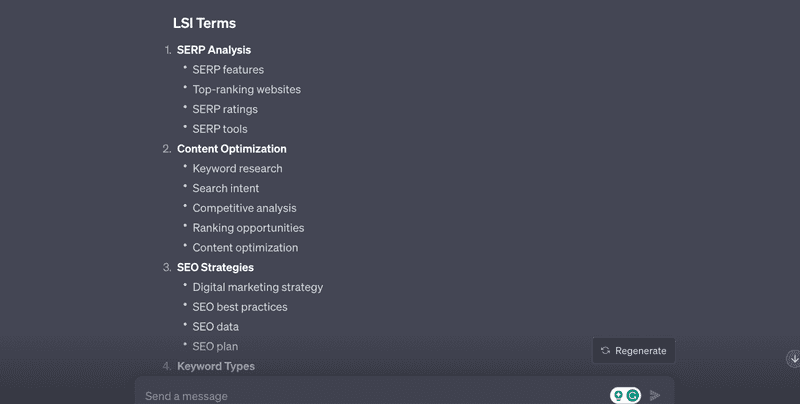800x404 pixels.
Task: Click the circular arrows icon in Regenerate
Action: coord(605,350)
